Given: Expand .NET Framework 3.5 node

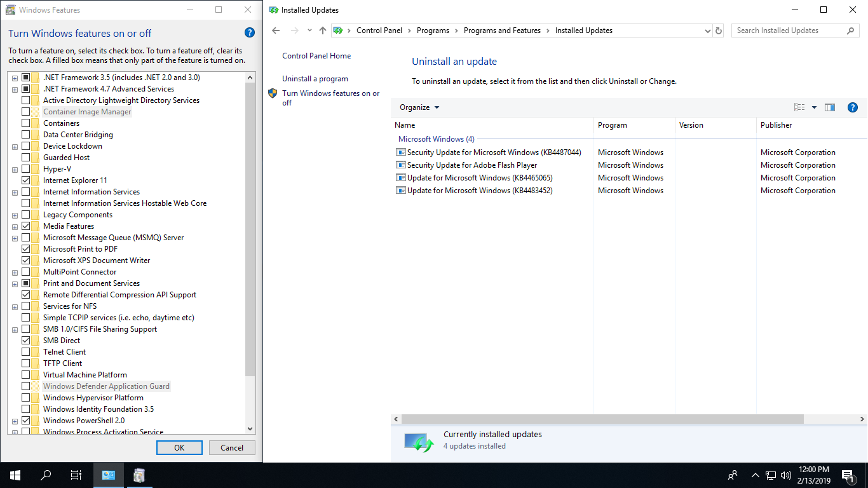Looking at the screenshot, I should [15, 78].
